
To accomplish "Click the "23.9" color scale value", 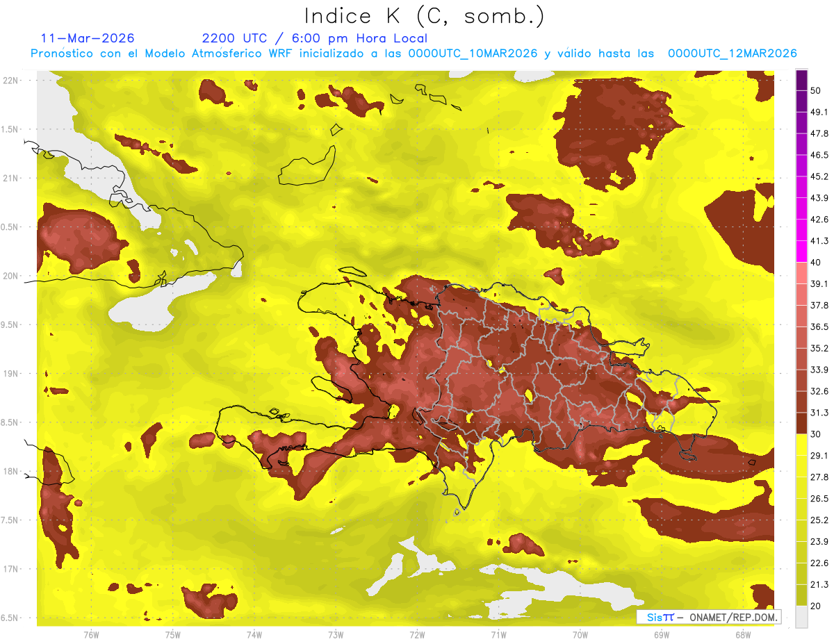I will tap(819, 542).
